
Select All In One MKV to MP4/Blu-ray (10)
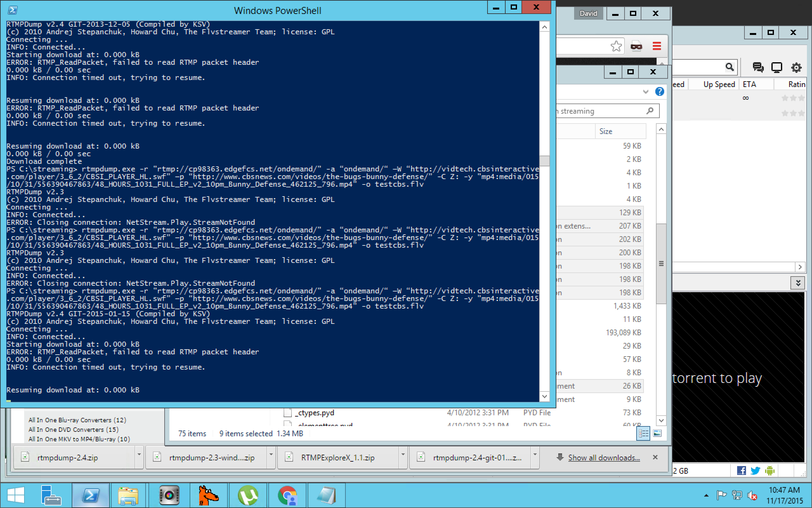[x=79, y=439]
